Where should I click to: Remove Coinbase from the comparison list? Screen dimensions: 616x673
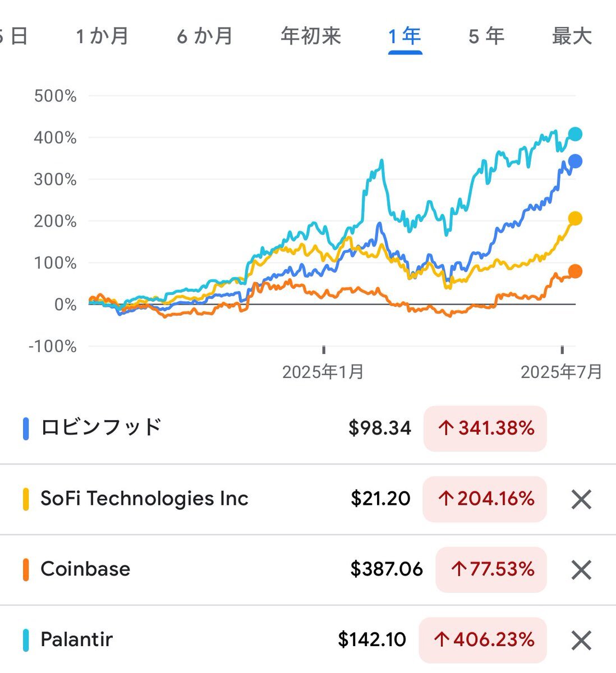[x=581, y=570]
